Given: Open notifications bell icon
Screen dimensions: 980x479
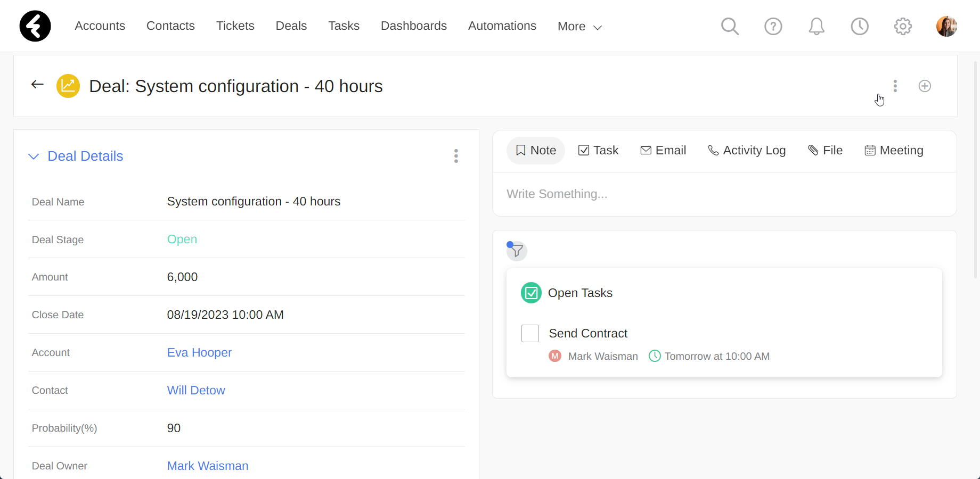Looking at the screenshot, I should tap(816, 26).
